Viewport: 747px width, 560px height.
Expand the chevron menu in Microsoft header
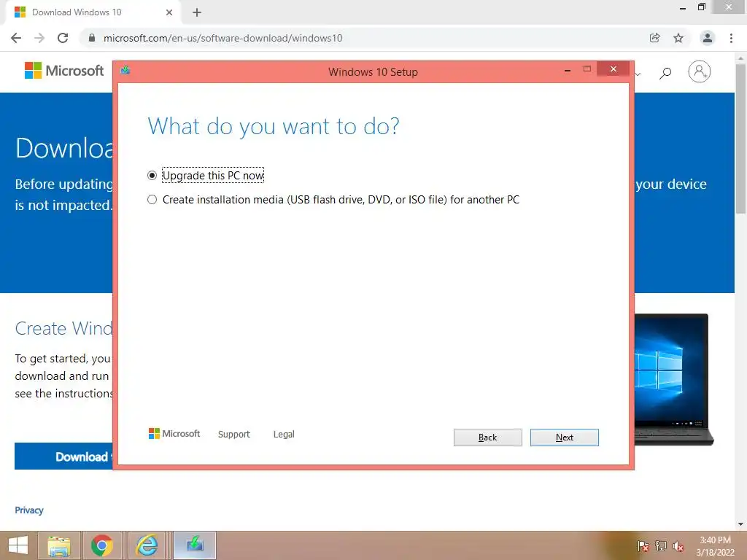coord(638,74)
